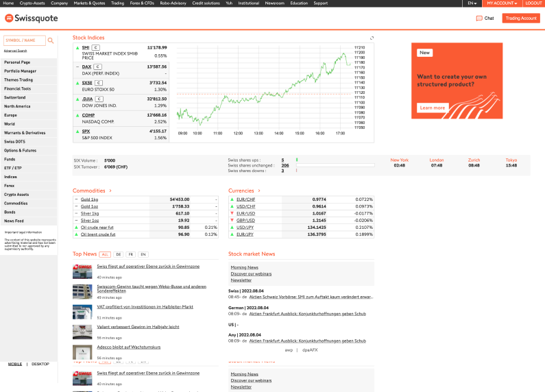The image size is (545, 392).
Task: Switch to the DESKTOP site version
Action: coord(40,364)
